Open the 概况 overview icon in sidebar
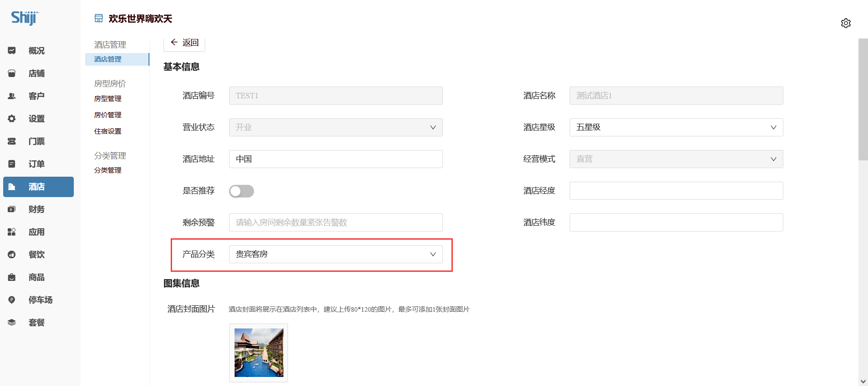 tap(12, 51)
